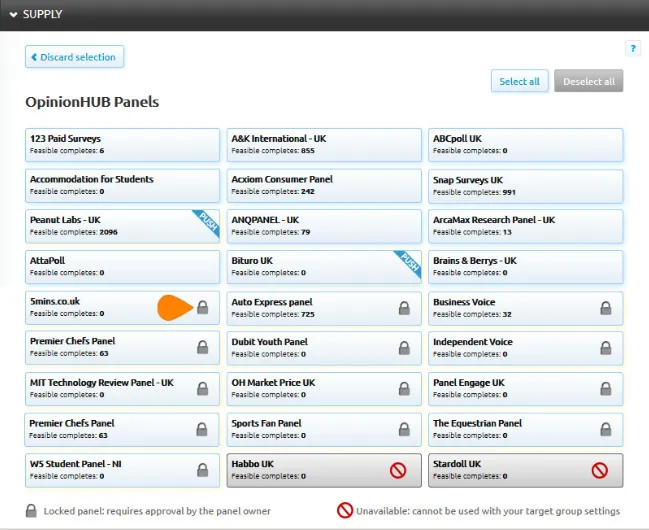Click 'Feasible completes: 2096' under Peanut Labs
The width and height of the screenshot is (649, 530).
74,232
